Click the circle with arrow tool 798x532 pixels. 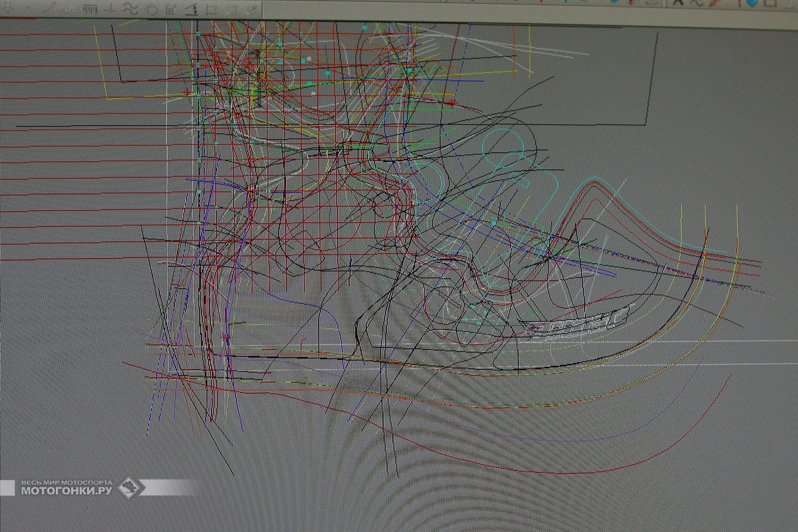152,9
